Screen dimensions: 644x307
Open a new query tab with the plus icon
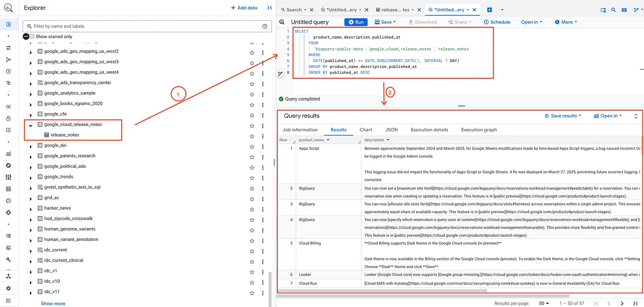pyautogui.click(x=489, y=9)
